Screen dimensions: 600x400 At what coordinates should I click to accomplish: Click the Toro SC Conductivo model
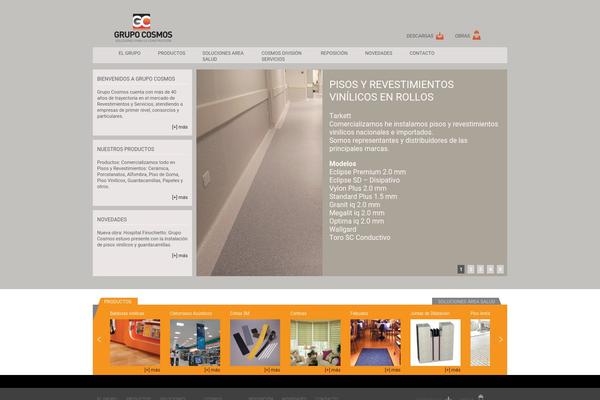tap(360, 238)
